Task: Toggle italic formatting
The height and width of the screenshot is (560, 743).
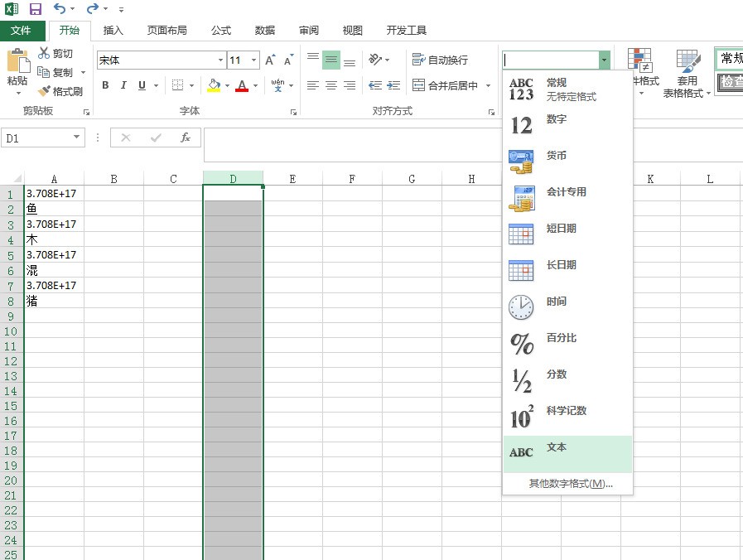Action: click(x=123, y=85)
